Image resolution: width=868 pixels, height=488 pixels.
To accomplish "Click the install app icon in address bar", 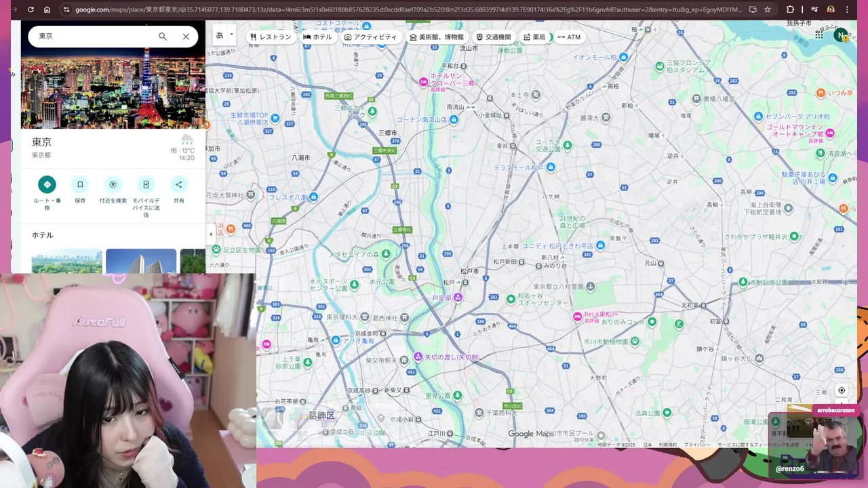I will click(753, 9).
